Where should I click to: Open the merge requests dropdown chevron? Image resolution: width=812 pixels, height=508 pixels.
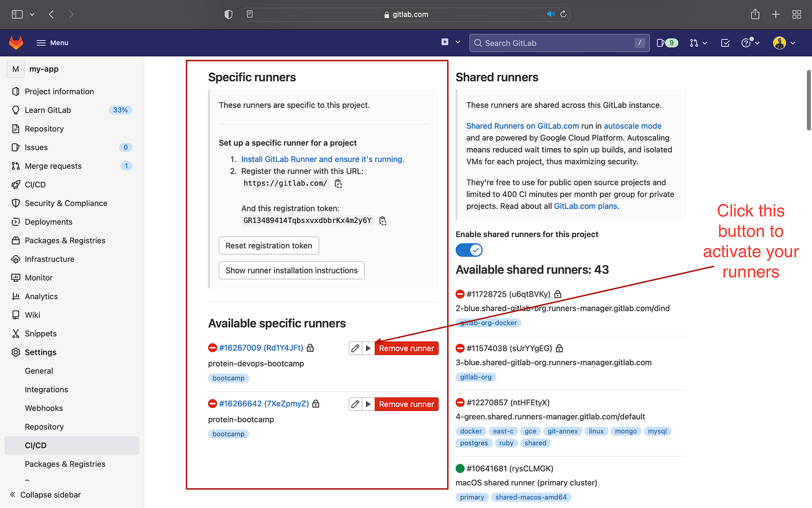pyautogui.click(x=705, y=42)
